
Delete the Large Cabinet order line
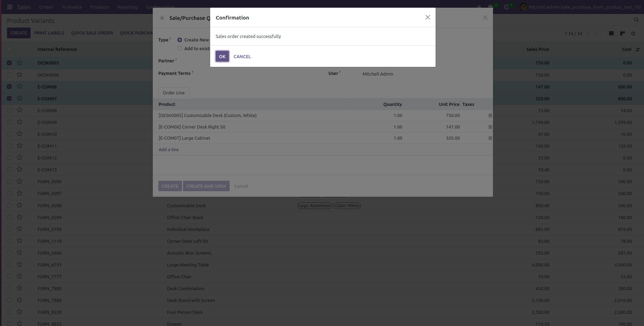(x=490, y=138)
